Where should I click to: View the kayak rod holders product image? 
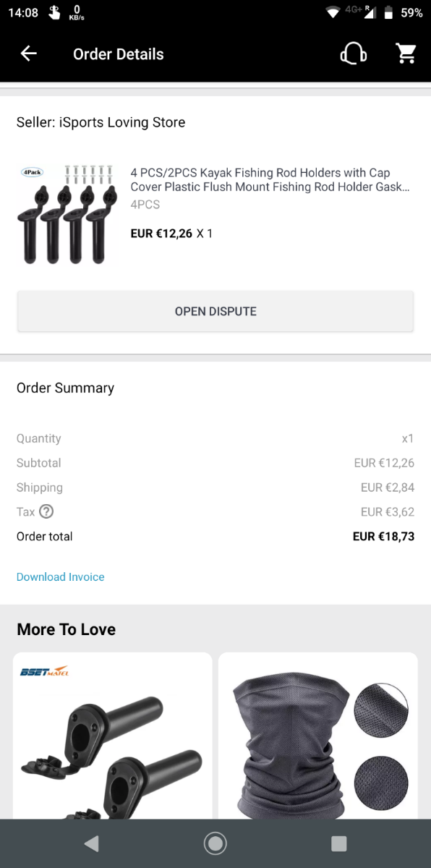[x=67, y=213]
